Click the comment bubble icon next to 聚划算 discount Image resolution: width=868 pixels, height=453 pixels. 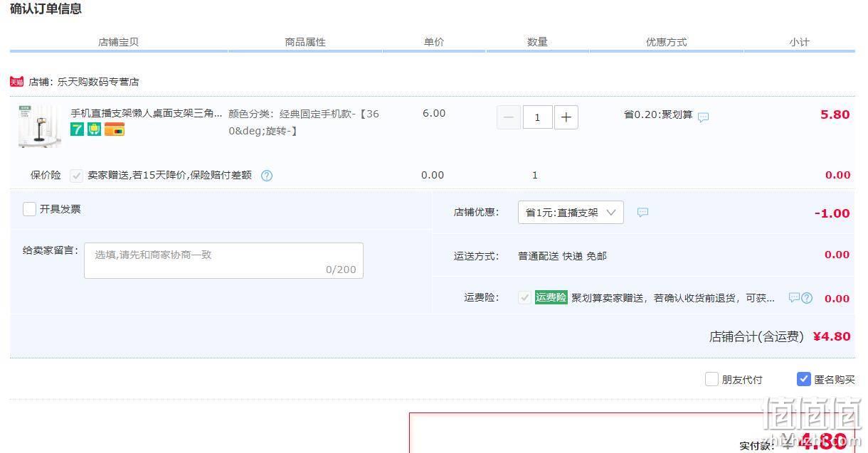703,117
